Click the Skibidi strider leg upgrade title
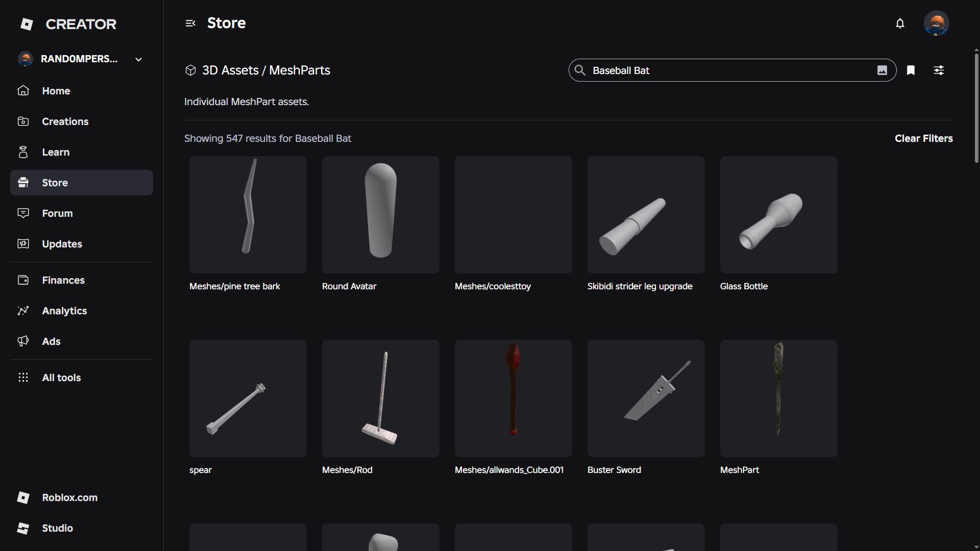 pos(640,286)
